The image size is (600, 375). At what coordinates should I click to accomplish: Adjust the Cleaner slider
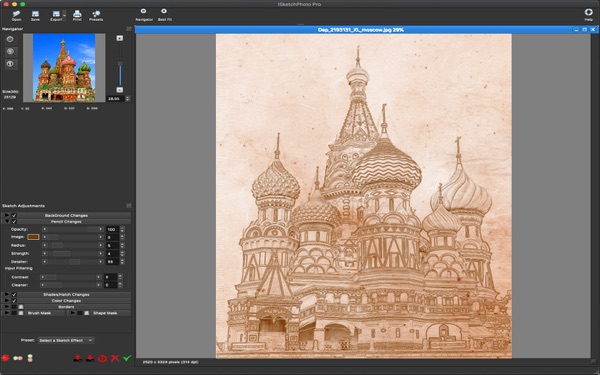click(71, 285)
